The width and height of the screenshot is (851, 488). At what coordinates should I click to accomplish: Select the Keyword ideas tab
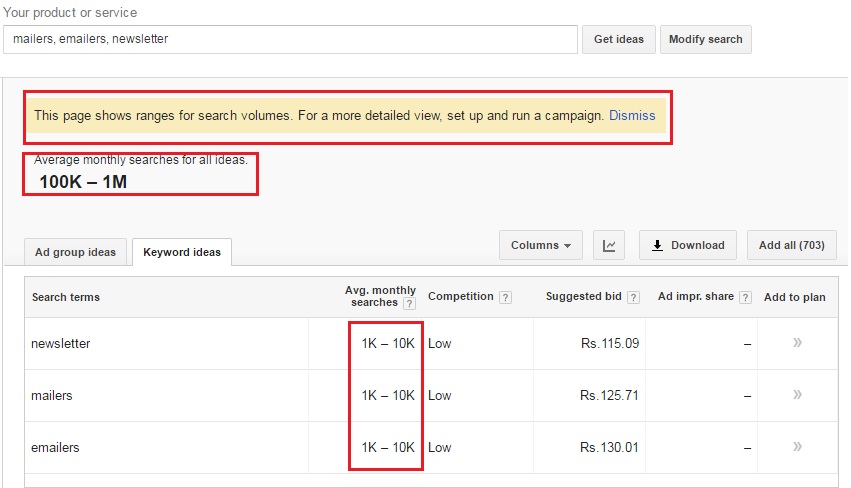182,252
